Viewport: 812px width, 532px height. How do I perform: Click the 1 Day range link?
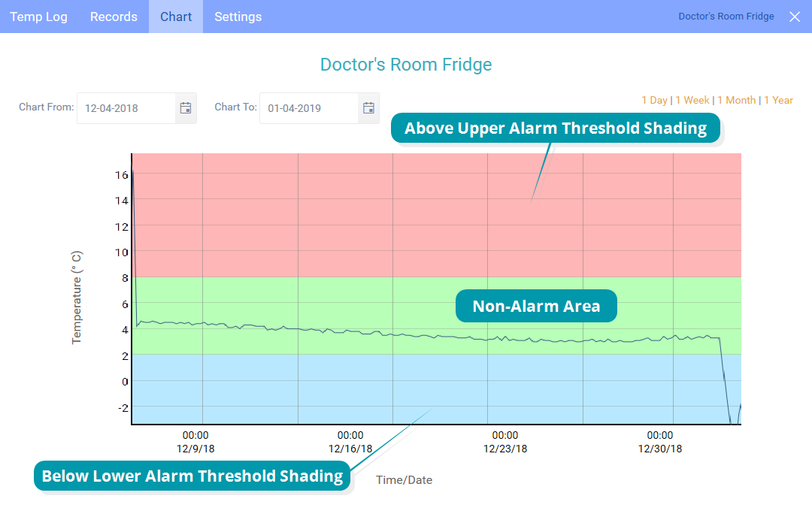coord(653,99)
